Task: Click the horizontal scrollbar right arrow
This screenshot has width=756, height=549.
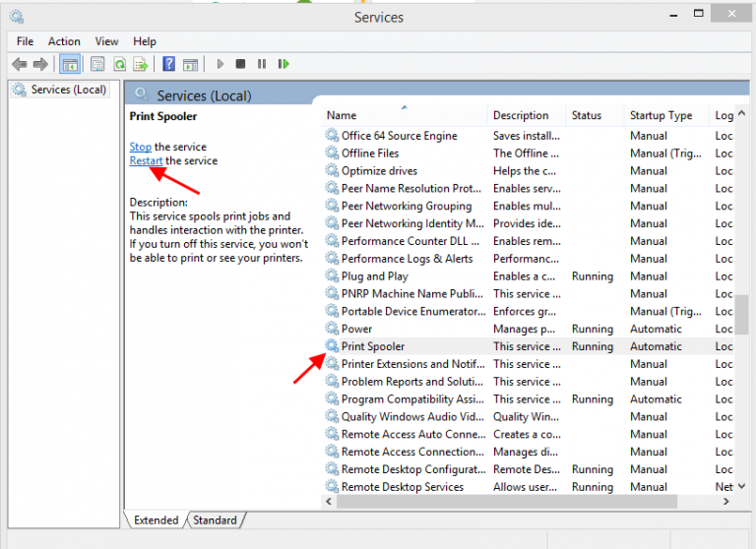Action: pyautogui.click(x=726, y=501)
